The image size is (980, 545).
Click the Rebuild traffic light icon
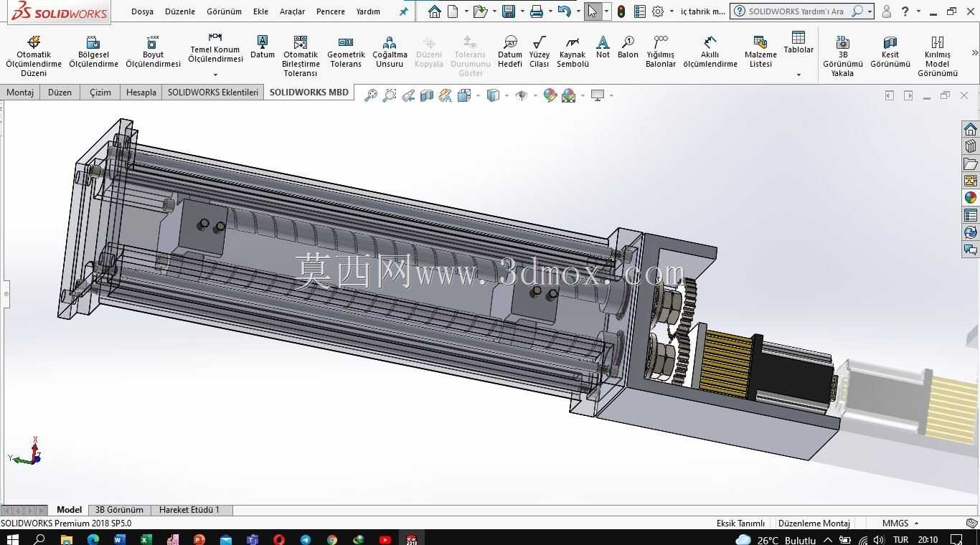tap(621, 11)
